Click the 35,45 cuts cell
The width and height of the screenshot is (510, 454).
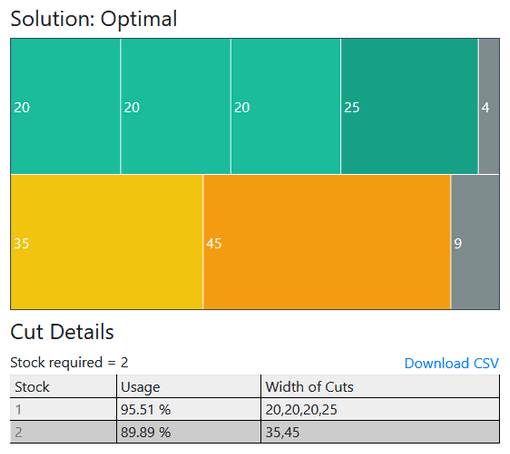(380, 432)
